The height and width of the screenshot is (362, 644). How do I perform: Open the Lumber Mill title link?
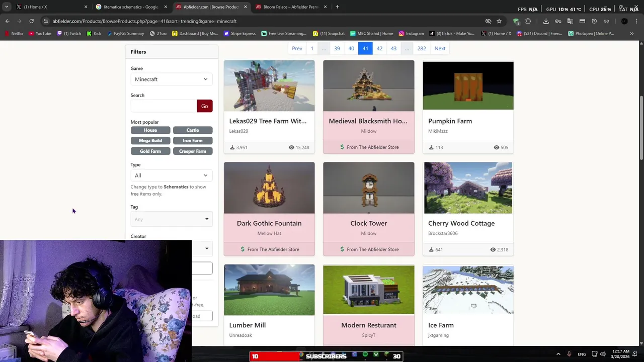point(247,325)
